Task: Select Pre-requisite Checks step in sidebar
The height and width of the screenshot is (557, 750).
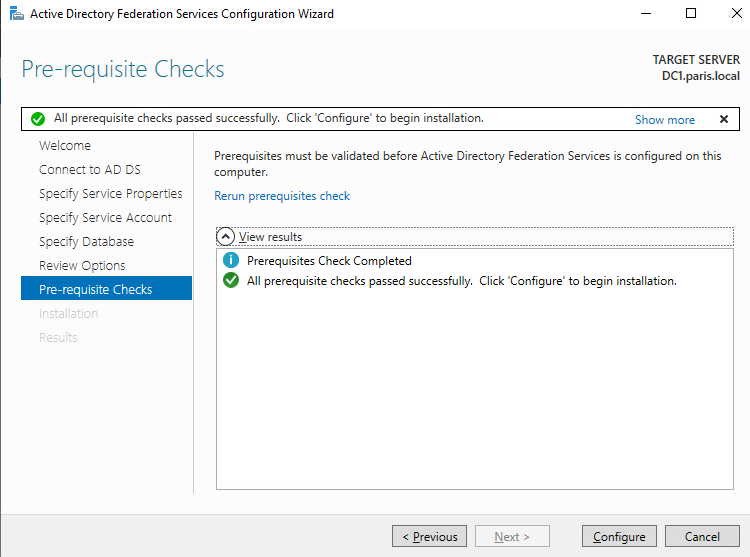Action: (106, 288)
